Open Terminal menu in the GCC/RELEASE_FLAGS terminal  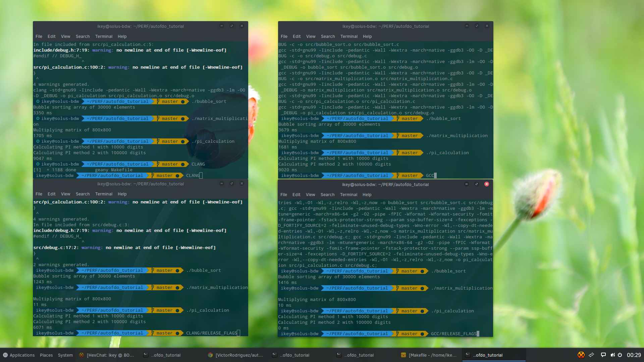click(x=348, y=195)
